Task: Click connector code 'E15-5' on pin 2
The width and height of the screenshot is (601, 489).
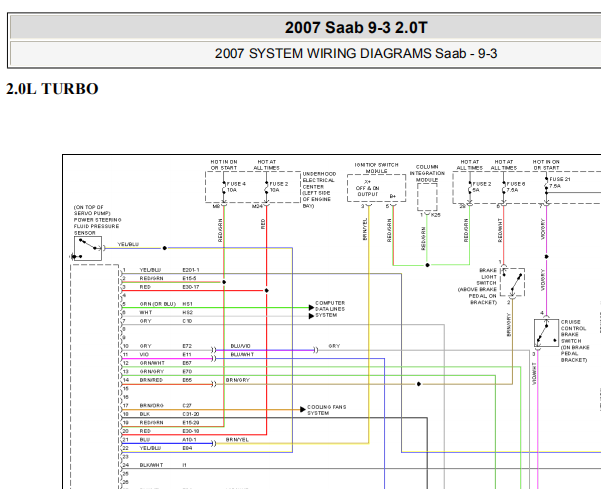Action: [189, 279]
